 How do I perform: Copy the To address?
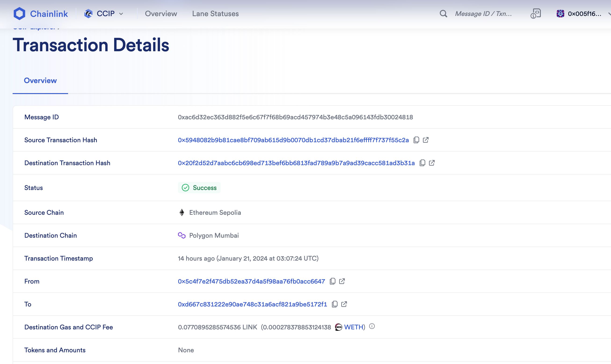click(335, 304)
